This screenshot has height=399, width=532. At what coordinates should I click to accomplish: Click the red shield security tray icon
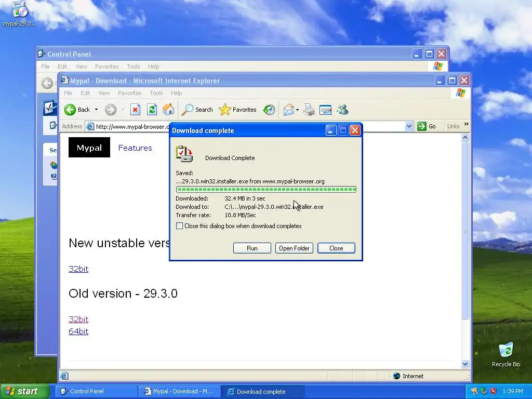coord(494,391)
